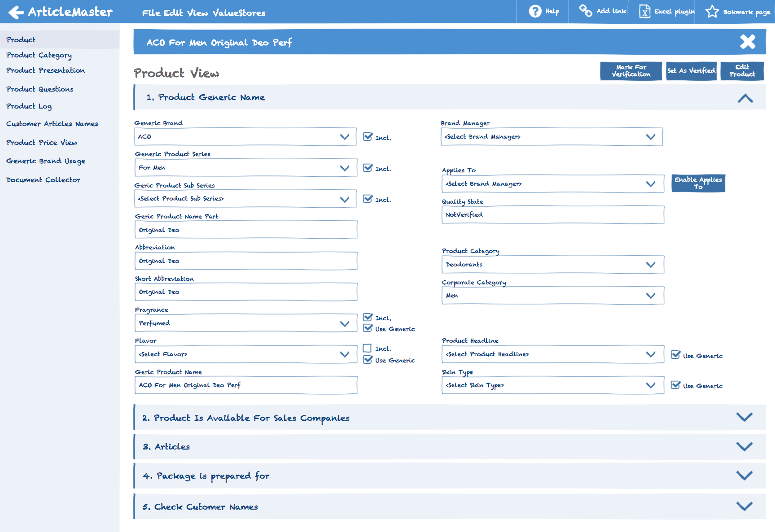The width and height of the screenshot is (775, 532).
Task: Open Product Presentation in sidebar
Action: 45,70
